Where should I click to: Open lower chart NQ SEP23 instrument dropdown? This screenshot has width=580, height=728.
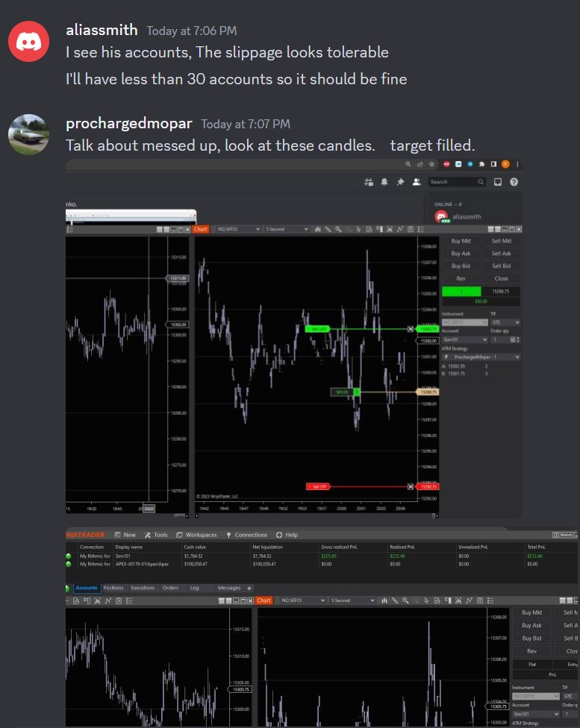point(302,600)
